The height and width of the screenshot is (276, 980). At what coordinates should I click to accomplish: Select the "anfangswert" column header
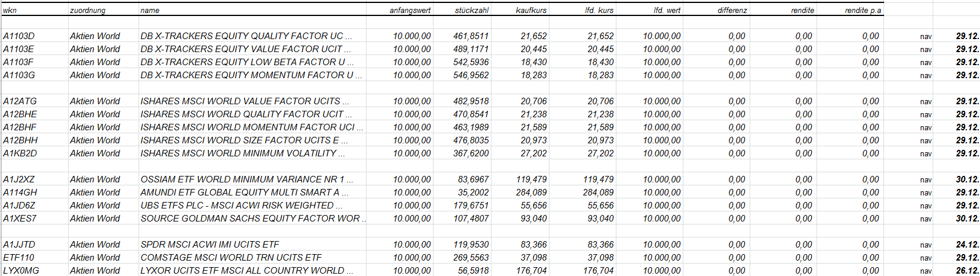[410, 10]
